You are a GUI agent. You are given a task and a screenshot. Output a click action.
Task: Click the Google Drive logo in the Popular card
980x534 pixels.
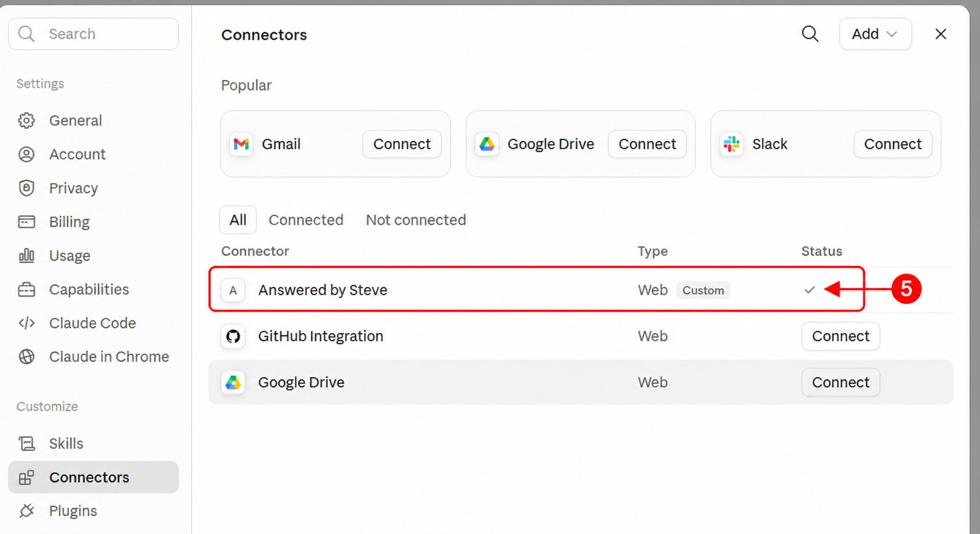tap(487, 144)
